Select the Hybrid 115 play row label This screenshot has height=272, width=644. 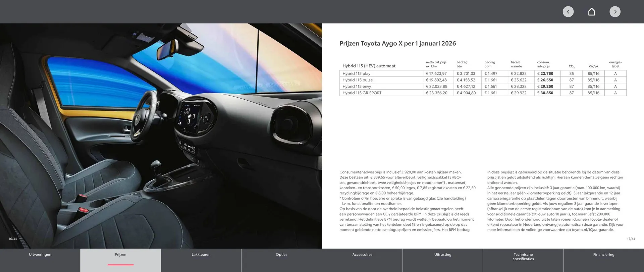(x=356, y=73)
